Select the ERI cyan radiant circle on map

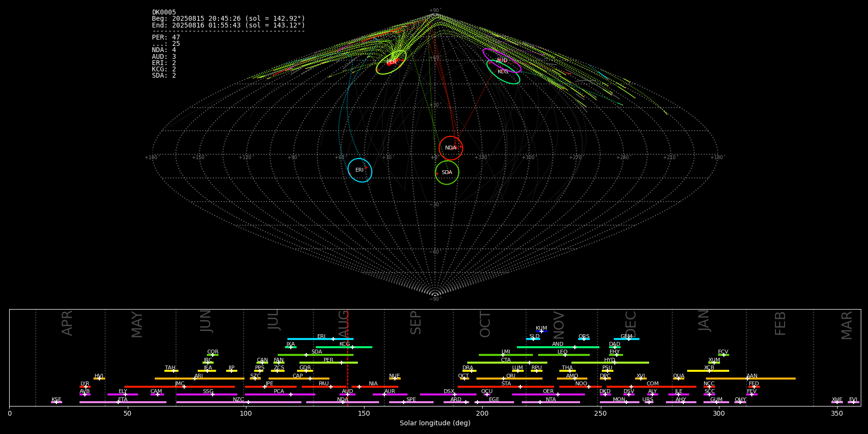[360, 170]
